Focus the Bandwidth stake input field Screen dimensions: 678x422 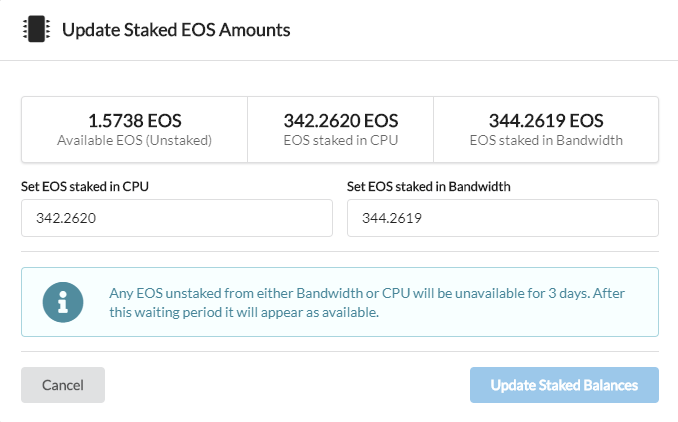[502, 218]
